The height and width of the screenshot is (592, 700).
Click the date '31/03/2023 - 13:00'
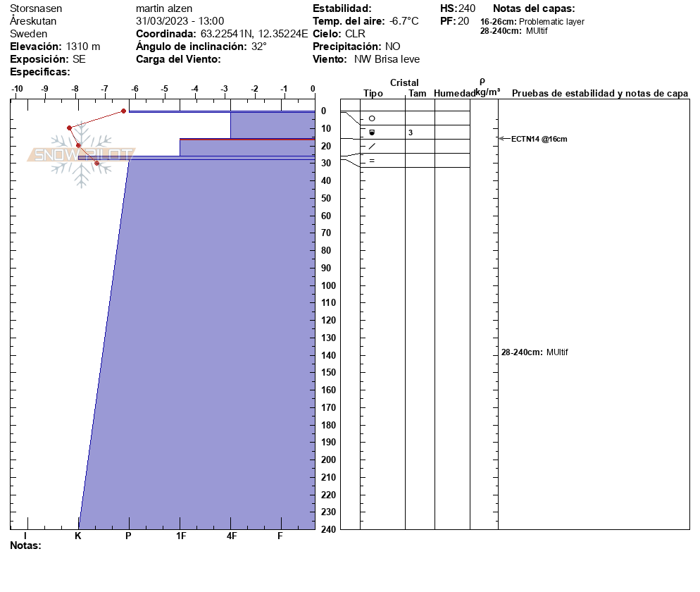180,21
